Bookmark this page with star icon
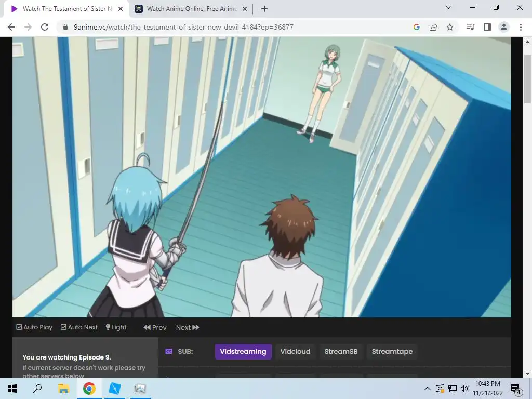 (x=450, y=27)
